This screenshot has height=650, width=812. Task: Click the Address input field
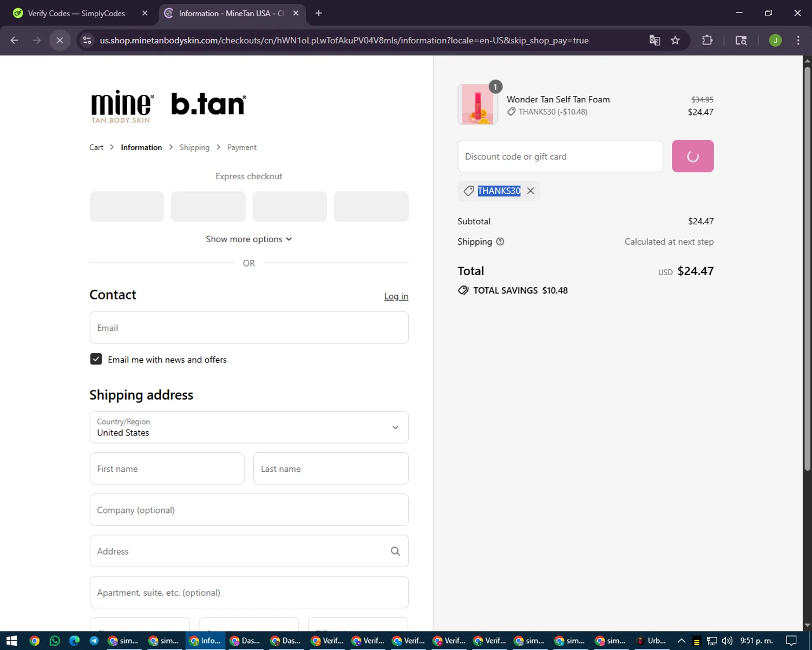pos(249,551)
